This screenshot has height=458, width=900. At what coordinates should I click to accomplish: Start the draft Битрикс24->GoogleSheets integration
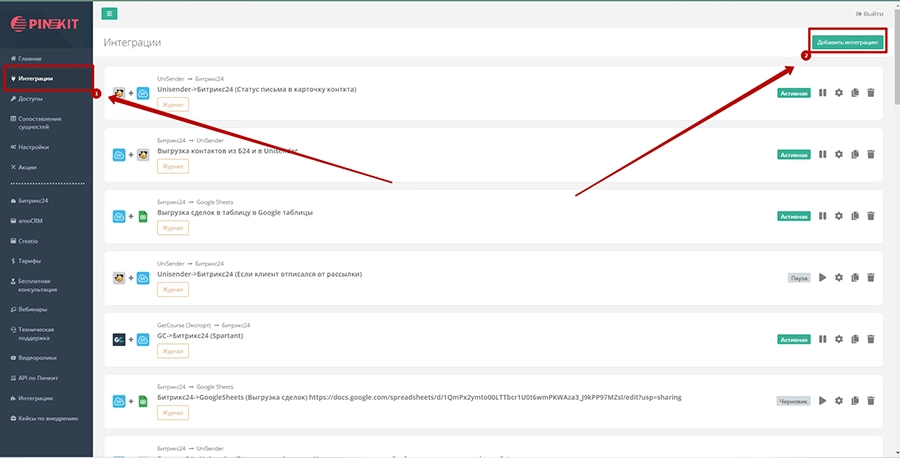pyautogui.click(x=823, y=401)
